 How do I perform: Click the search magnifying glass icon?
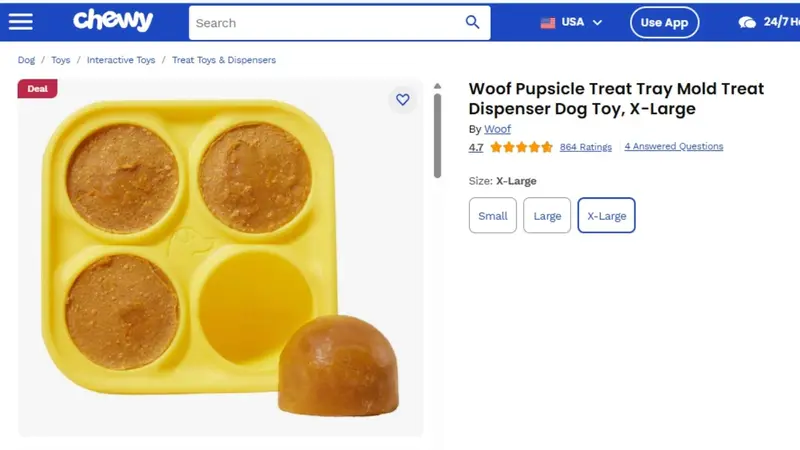click(x=472, y=22)
